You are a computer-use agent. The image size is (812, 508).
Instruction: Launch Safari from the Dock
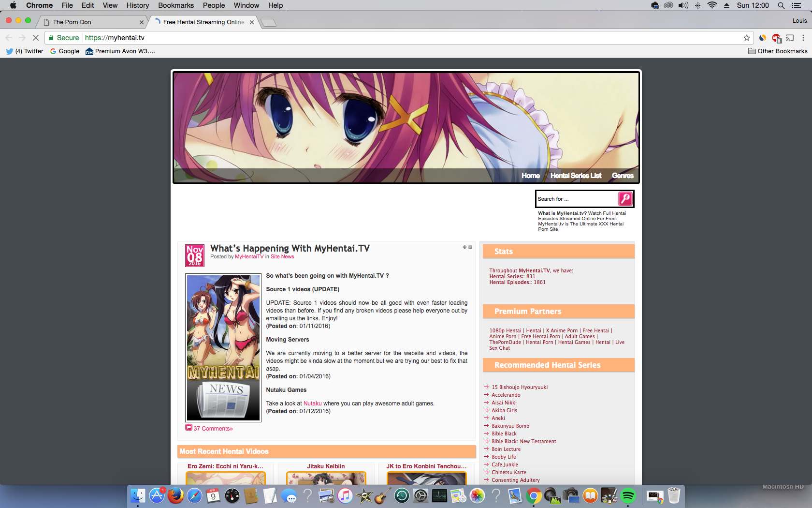click(x=194, y=495)
